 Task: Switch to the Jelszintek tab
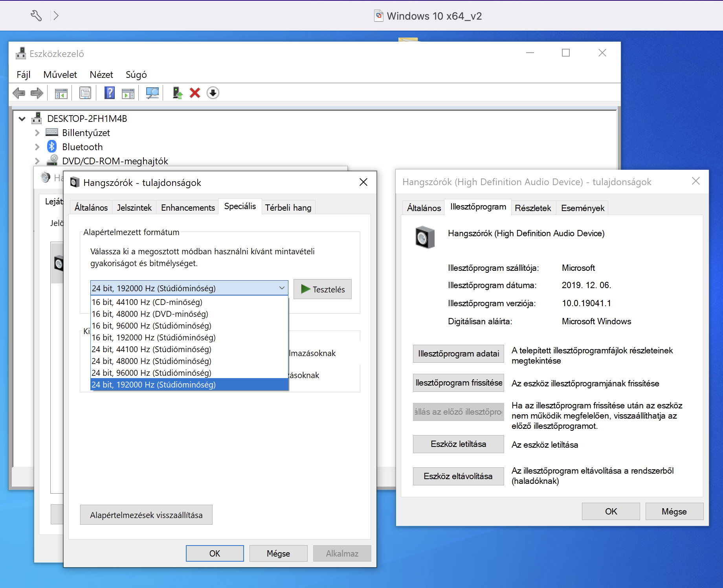134,208
